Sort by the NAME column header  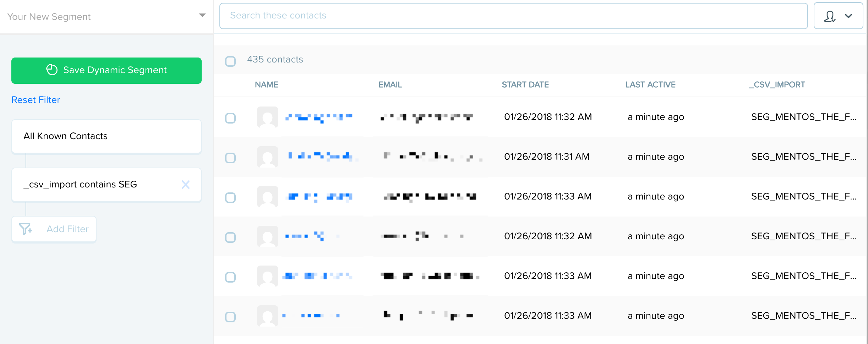point(266,85)
